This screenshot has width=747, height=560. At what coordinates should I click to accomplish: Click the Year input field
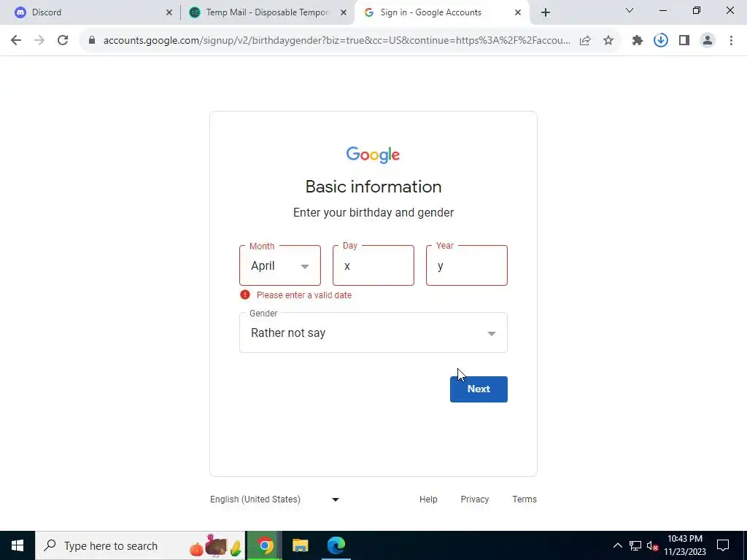[467, 265]
